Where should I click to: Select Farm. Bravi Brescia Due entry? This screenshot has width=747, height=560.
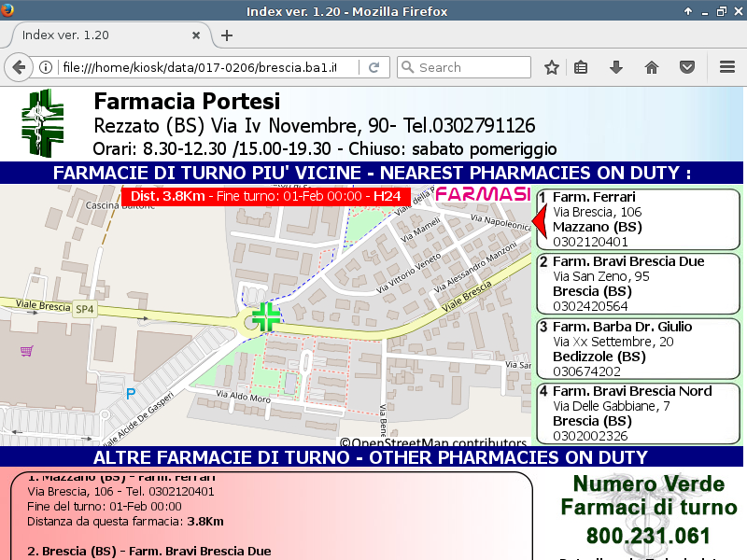(x=639, y=284)
